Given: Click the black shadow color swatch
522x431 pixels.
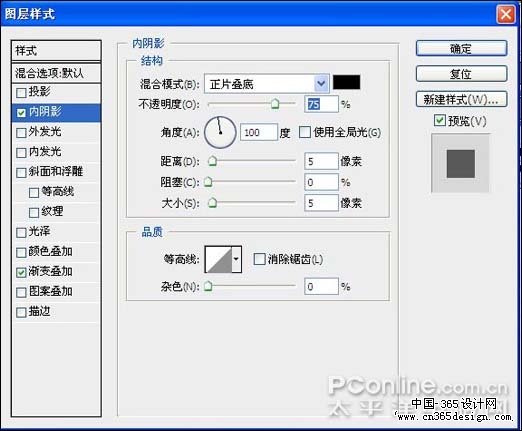Looking at the screenshot, I should point(346,82).
